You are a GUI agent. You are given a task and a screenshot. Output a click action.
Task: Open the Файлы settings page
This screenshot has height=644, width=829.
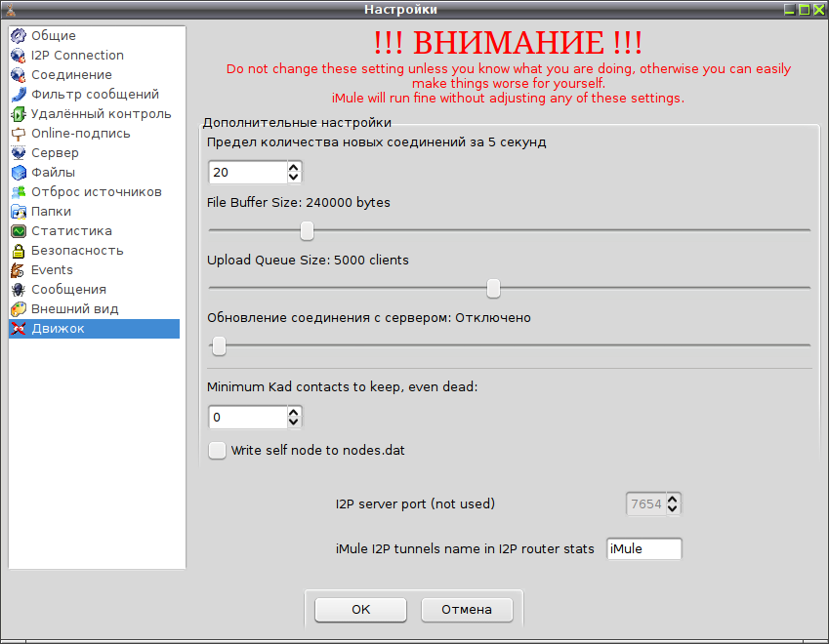tap(94, 173)
